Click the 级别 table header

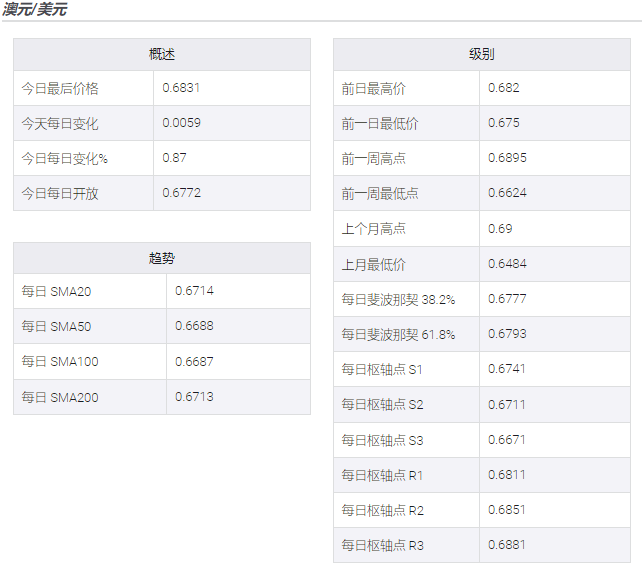pos(481,54)
